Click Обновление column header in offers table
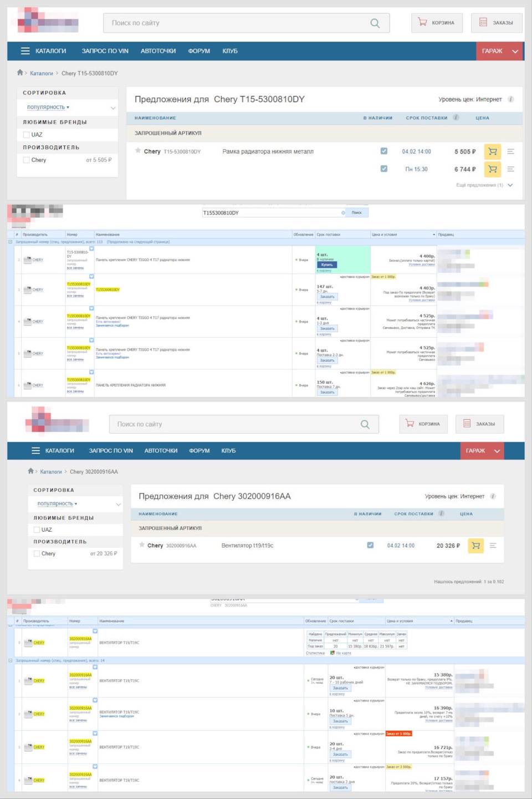Image resolution: width=532 pixels, height=799 pixels. pyautogui.click(x=303, y=235)
